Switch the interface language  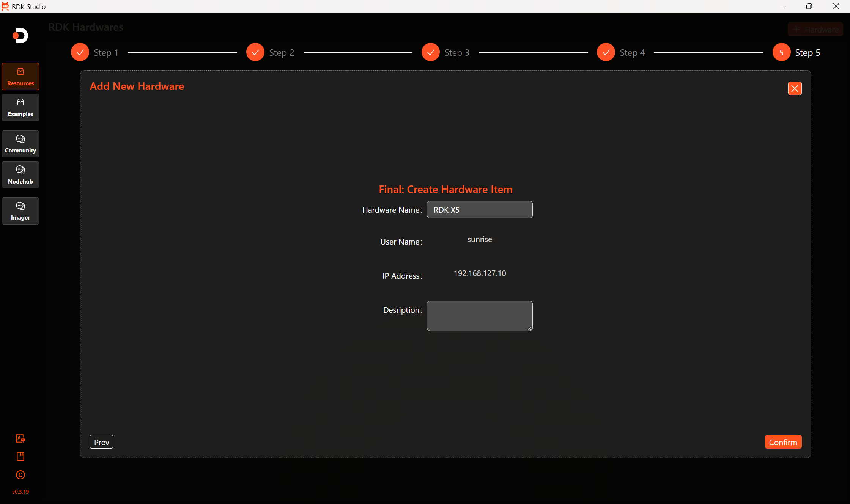click(20, 438)
